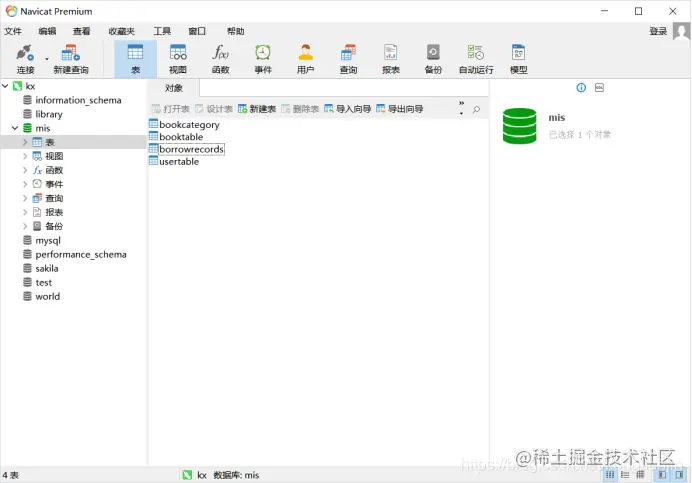Select the Report (报表) toolbar icon
692x483 pixels.
(391, 59)
